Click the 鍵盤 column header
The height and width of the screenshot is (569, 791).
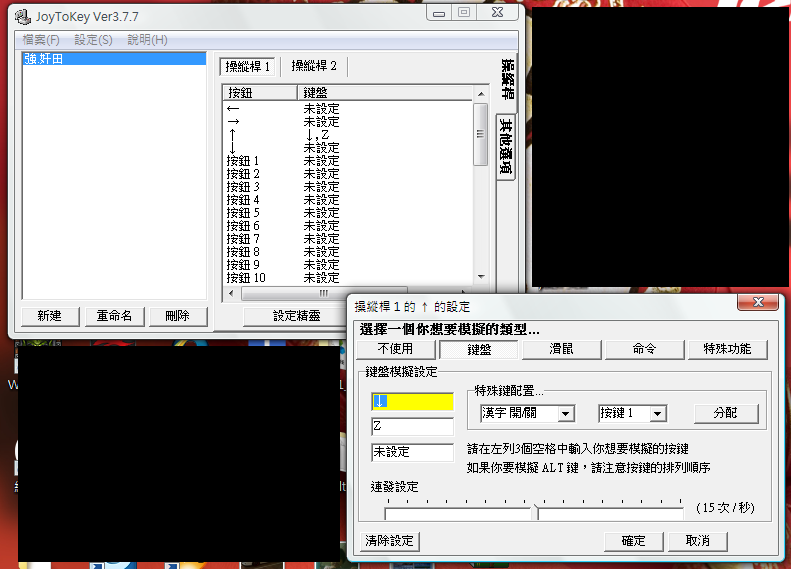pyautogui.click(x=385, y=93)
